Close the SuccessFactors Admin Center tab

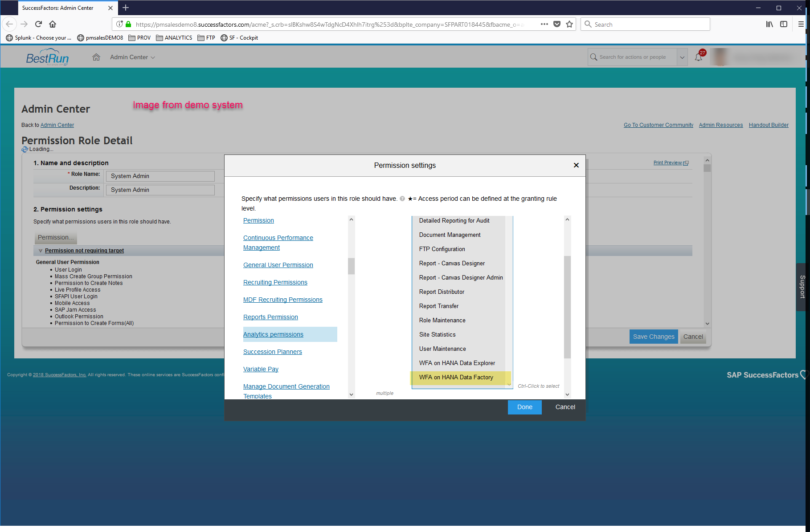(110, 8)
